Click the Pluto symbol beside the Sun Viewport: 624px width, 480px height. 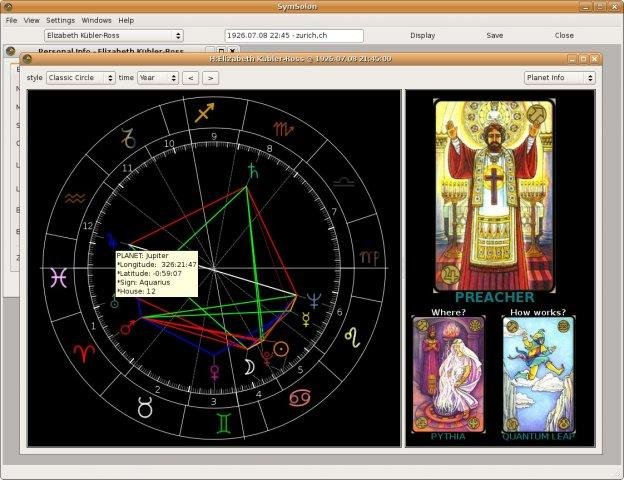(x=266, y=357)
